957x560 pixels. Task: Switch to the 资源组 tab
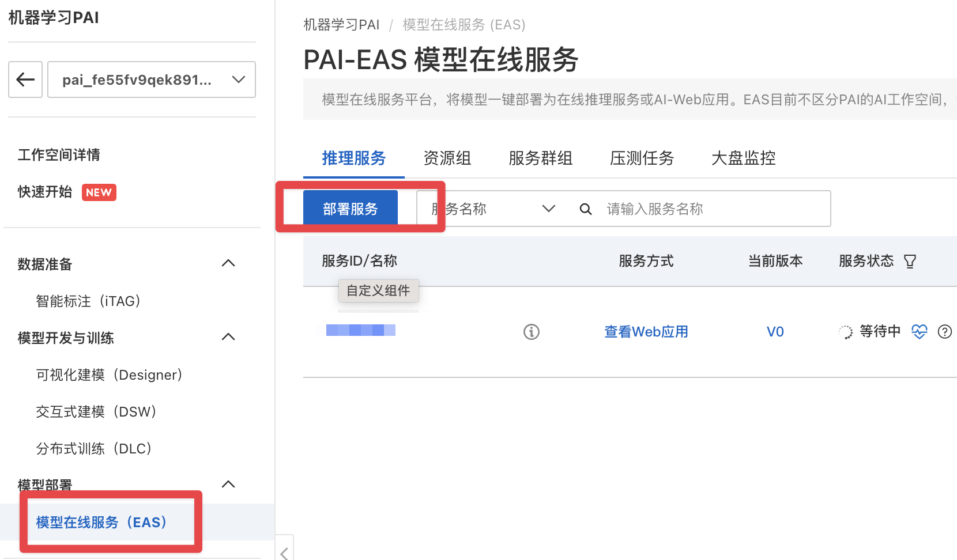pos(447,158)
